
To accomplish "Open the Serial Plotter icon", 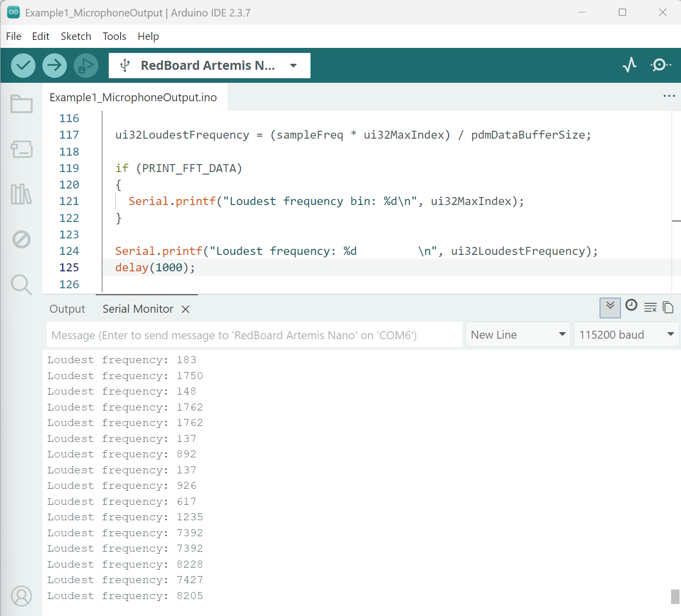I will click(x=630, y=65).
